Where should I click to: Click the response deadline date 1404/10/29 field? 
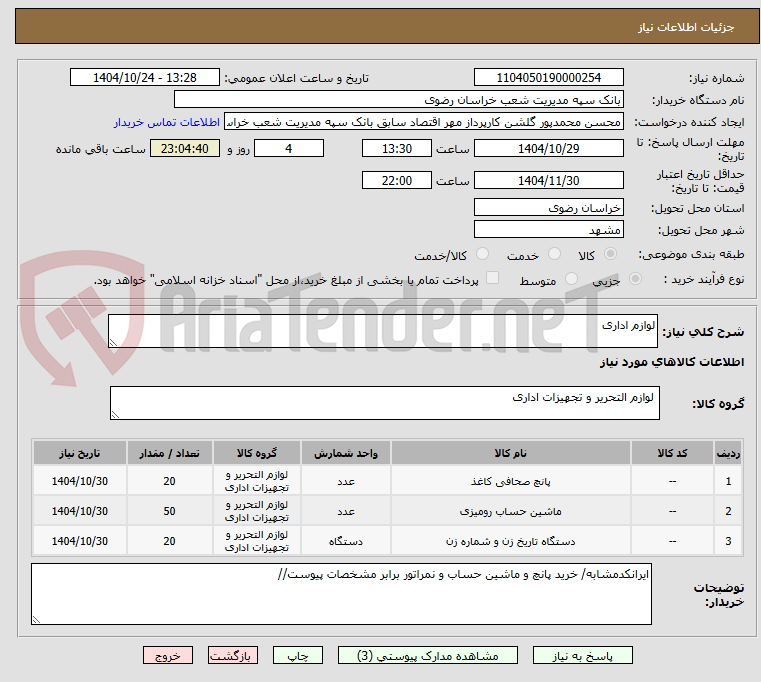pos(548,148)
